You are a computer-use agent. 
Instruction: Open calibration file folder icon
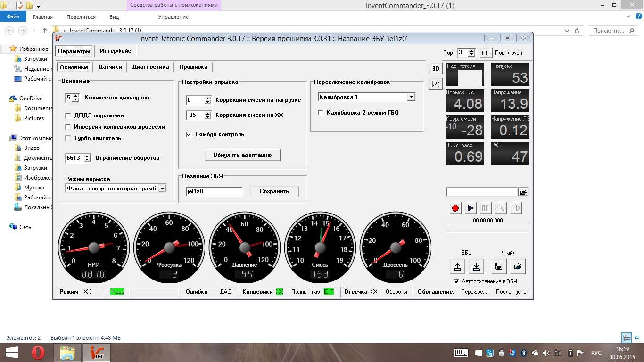pos(518,266)
